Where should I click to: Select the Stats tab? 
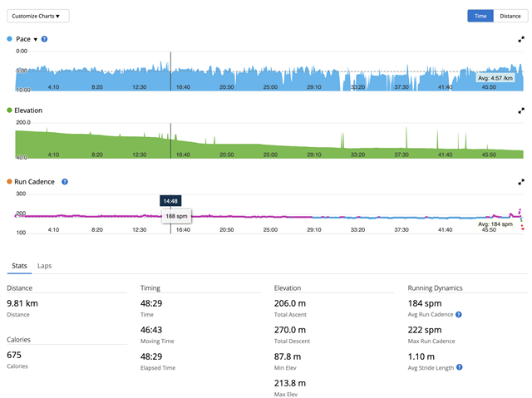point(18,266)
